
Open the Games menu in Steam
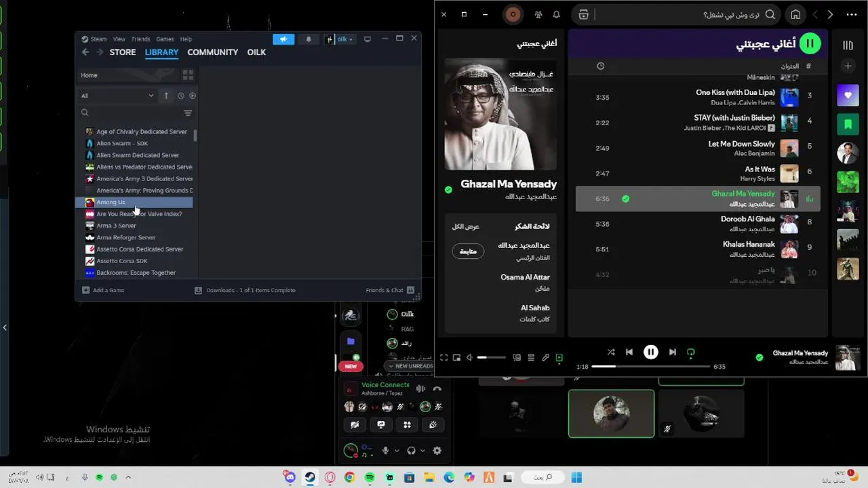click(x=165, y=39)
